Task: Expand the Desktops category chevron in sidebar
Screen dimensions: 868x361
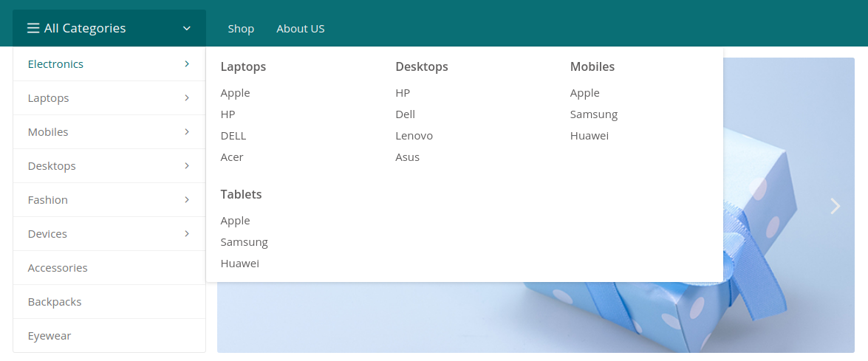Action: [187, 166]
